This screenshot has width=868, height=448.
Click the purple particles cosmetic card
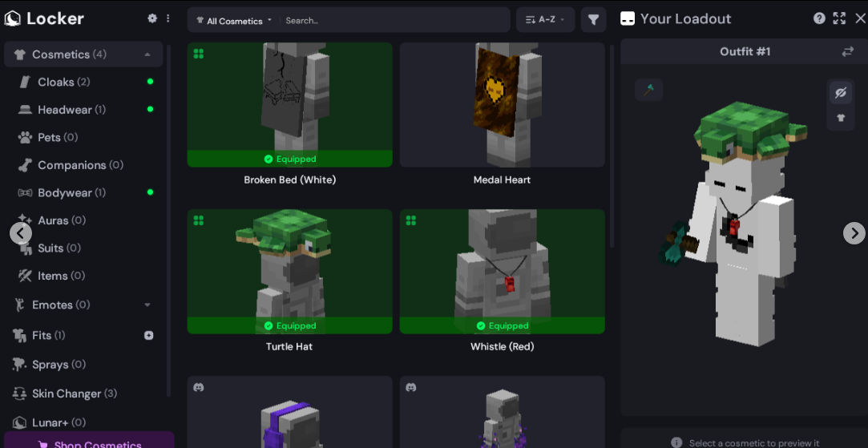pos(502,412)
